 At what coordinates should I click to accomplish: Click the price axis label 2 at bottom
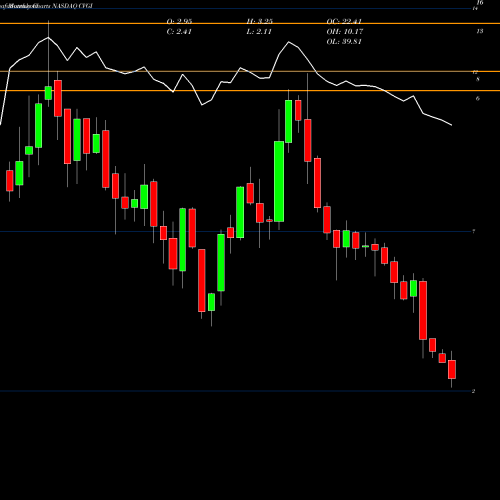coord(473,391)
